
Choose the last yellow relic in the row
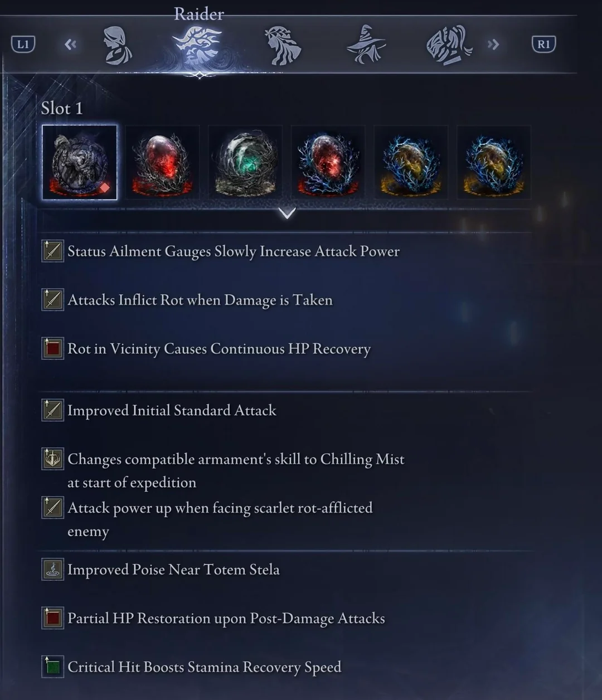pyautogui.click(x=494, y=162)
